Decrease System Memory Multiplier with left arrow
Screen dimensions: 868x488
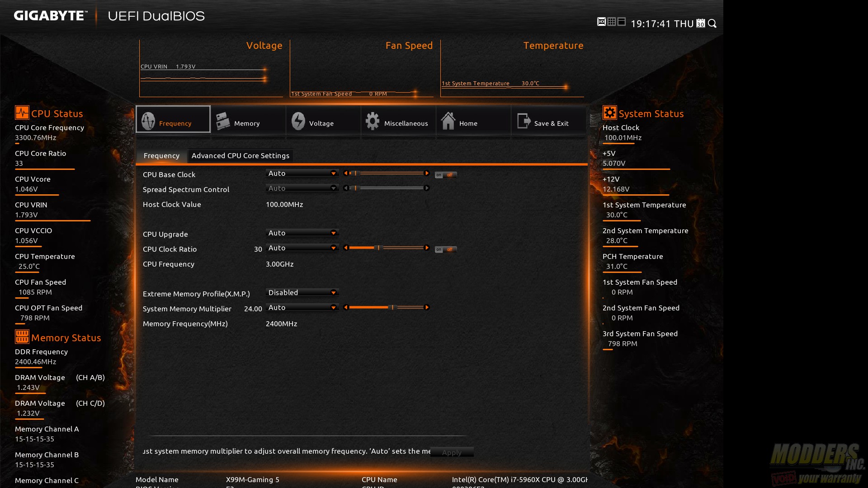[346, 307]
